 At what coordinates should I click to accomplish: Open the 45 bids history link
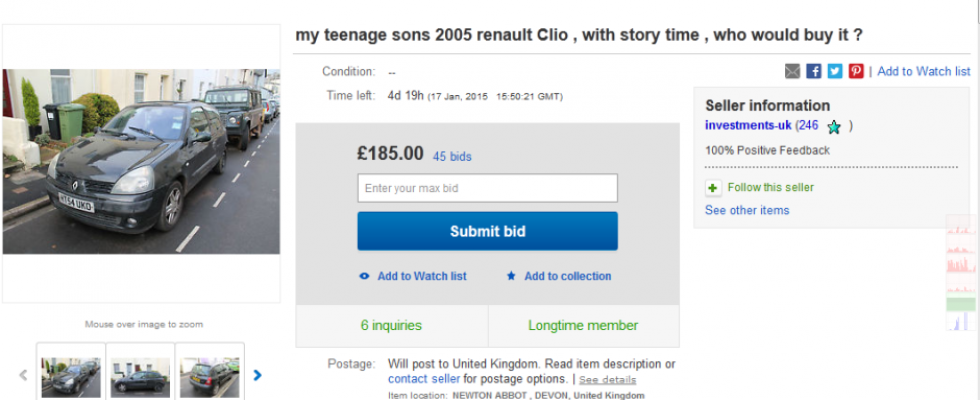tap(452, 156)
